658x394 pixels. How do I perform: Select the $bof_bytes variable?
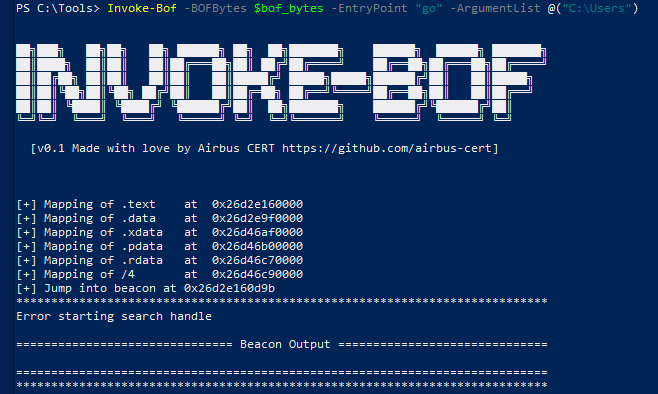point(289,8)
